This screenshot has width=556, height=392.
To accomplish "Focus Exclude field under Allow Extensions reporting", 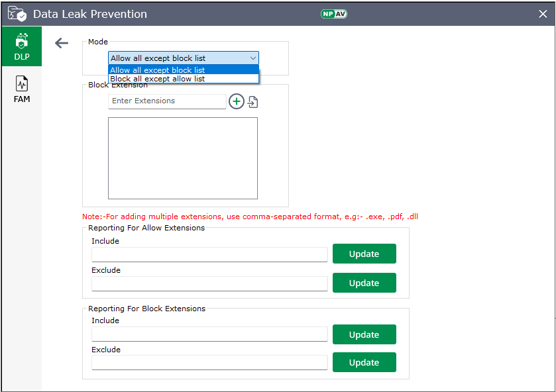I will tap(209, 283).
